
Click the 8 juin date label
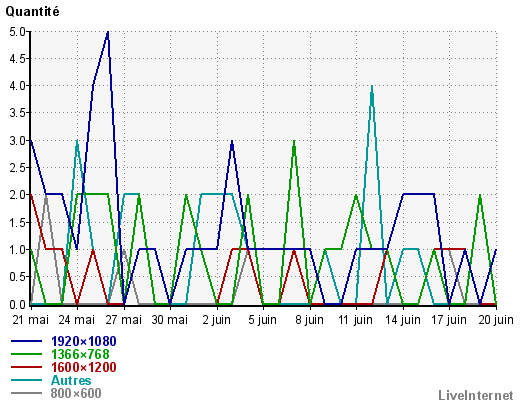310,320
